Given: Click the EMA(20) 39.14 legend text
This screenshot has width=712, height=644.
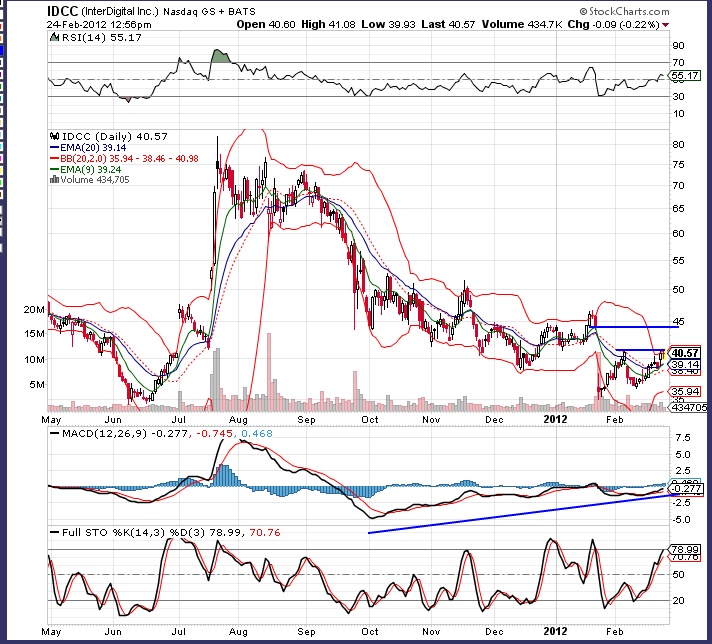Looking at the screenshot, I should point(93,148).
